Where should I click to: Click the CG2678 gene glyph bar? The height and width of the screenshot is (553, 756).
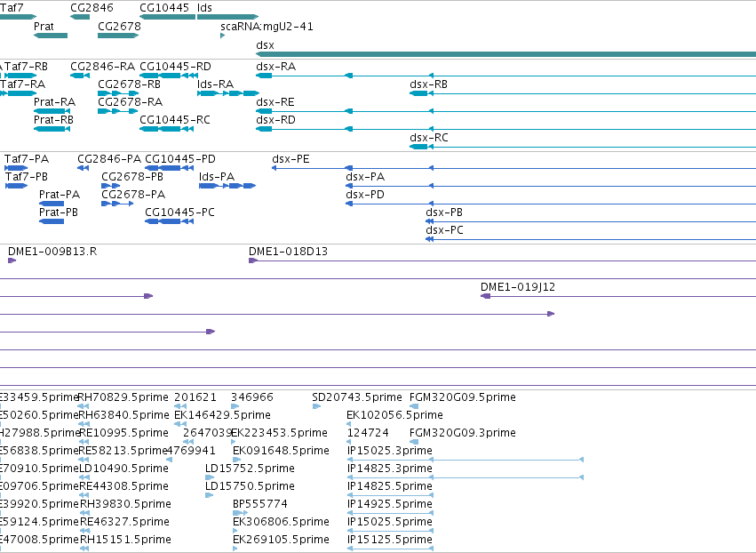[x=119, y=36]
